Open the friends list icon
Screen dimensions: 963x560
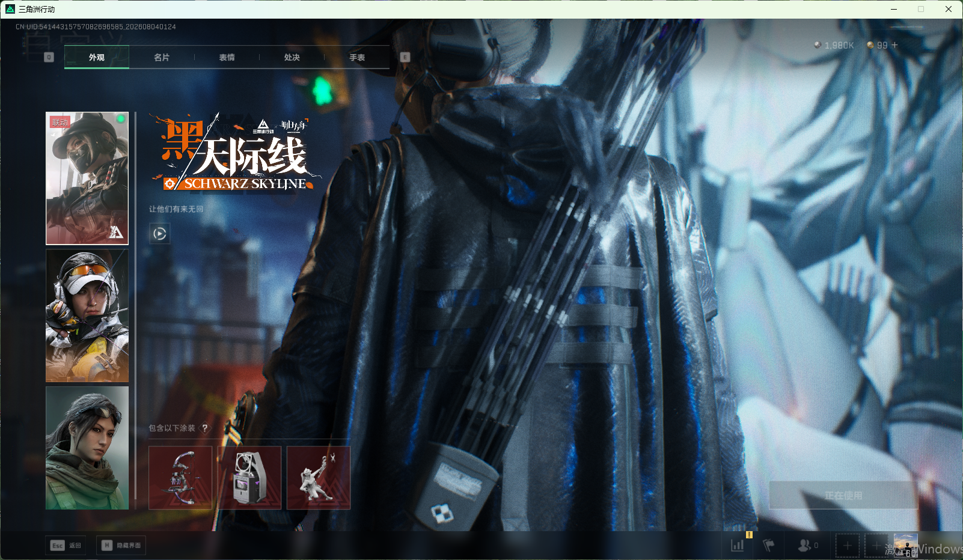click(804, 545)
